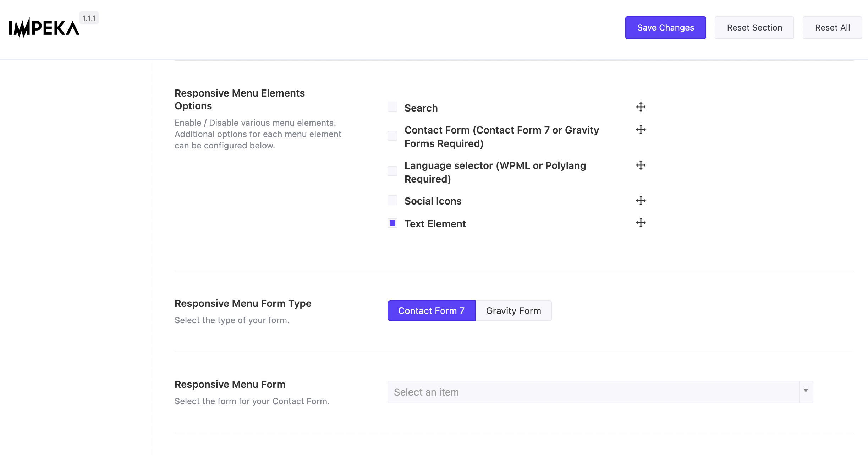Uncheck the Text Element checkbox
Image resolution: width=868 pixels, height=456 pixels.
coord(392,223)
